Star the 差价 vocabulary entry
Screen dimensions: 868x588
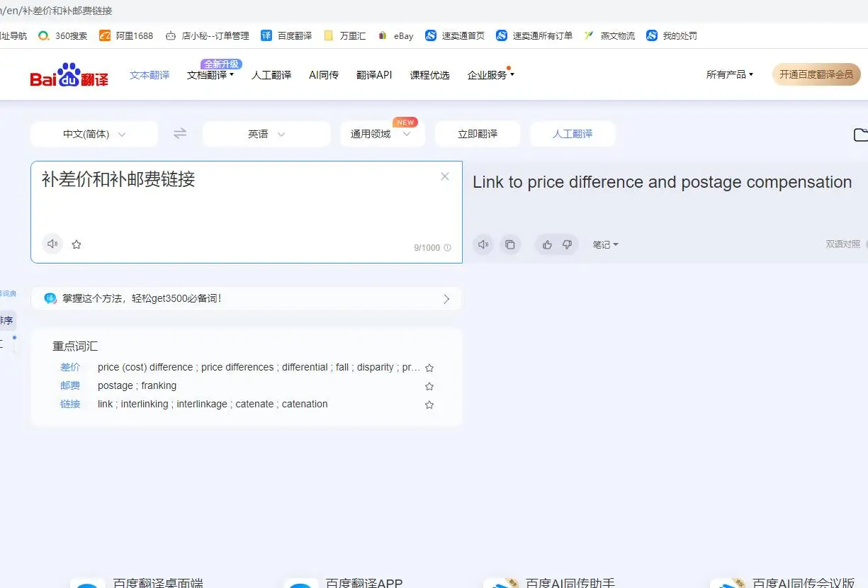click(x=429, y=368)
